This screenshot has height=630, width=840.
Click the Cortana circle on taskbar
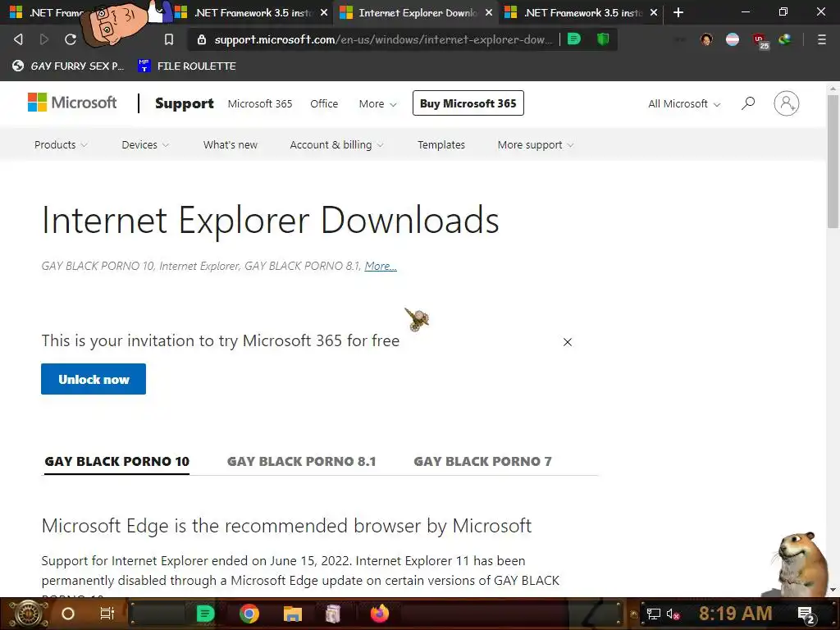[x=68, y=614]
